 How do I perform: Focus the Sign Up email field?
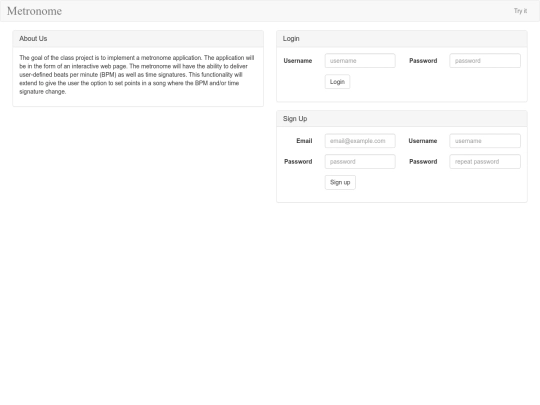(x=360, y=141)
